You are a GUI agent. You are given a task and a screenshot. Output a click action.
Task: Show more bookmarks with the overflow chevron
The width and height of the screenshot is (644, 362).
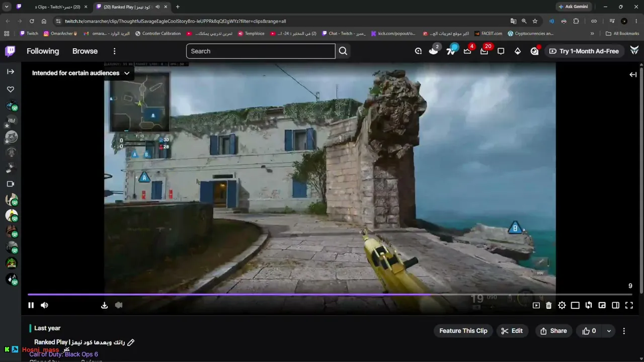(x=592, y=34)
